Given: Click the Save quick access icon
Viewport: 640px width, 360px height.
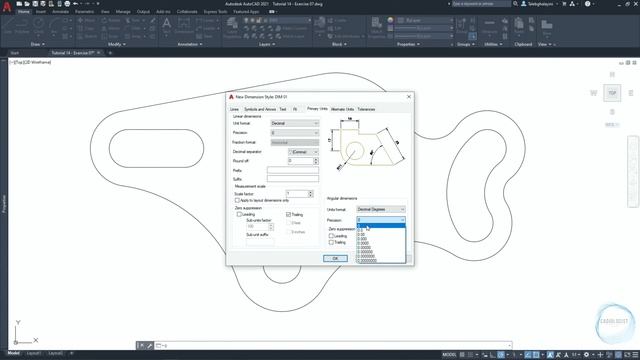Looking at the screenshot, I should (35, 4).
